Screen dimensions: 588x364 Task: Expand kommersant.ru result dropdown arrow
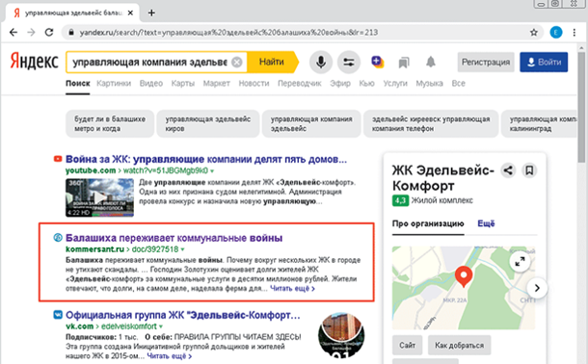(182, 249)
